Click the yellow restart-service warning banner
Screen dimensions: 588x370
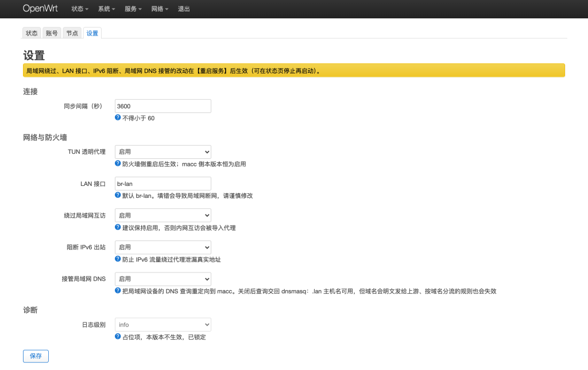[x=294, y=71]
